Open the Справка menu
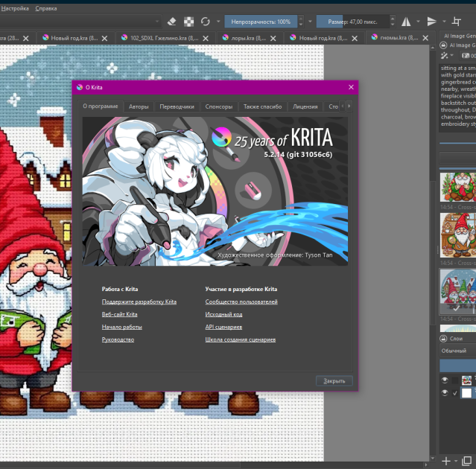This screenshot has height=469, width=476. 46,8
